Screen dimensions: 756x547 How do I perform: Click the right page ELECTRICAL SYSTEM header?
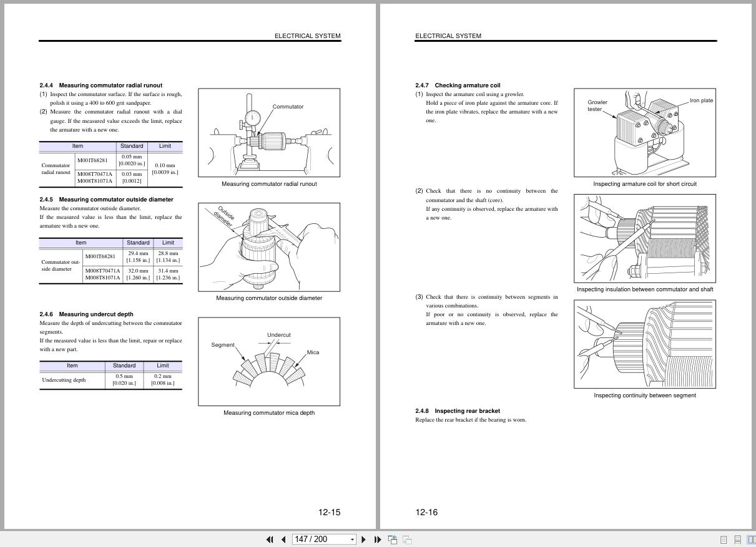coord(448,36)
